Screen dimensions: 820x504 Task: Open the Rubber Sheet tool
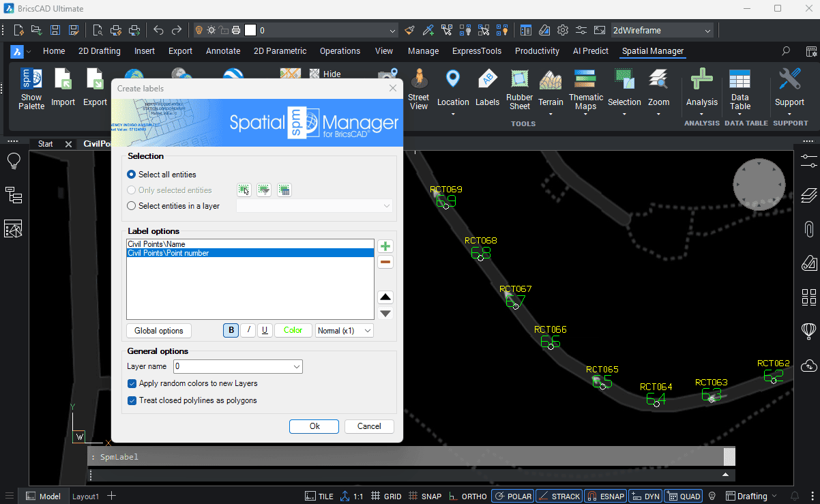pos(519,89)
